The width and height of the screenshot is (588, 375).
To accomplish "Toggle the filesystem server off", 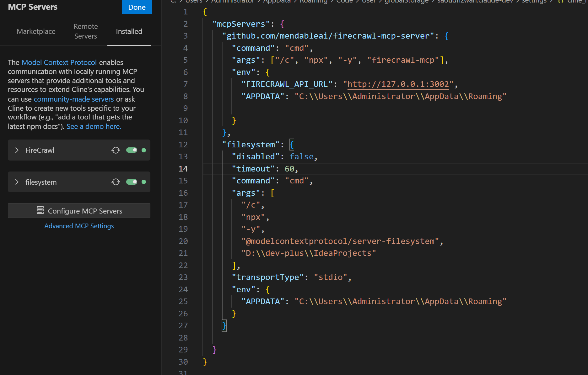I will click(132, 182).
